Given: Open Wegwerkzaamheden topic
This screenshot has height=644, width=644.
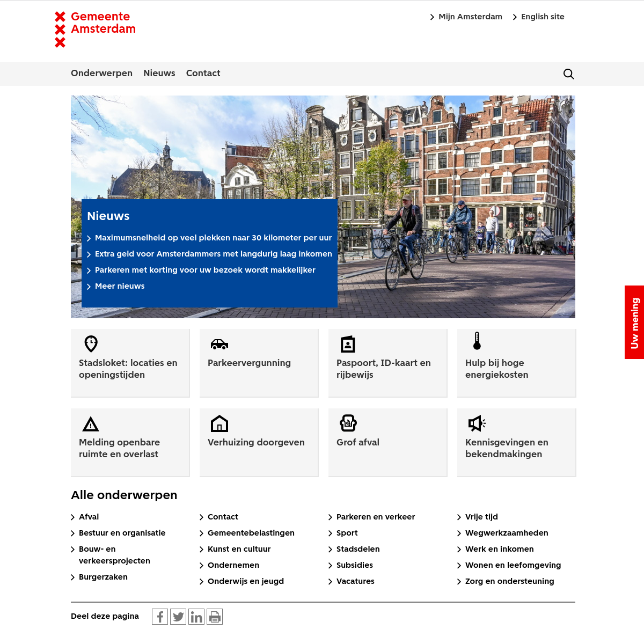Looking at the screenshot, I should pos(503,533).
